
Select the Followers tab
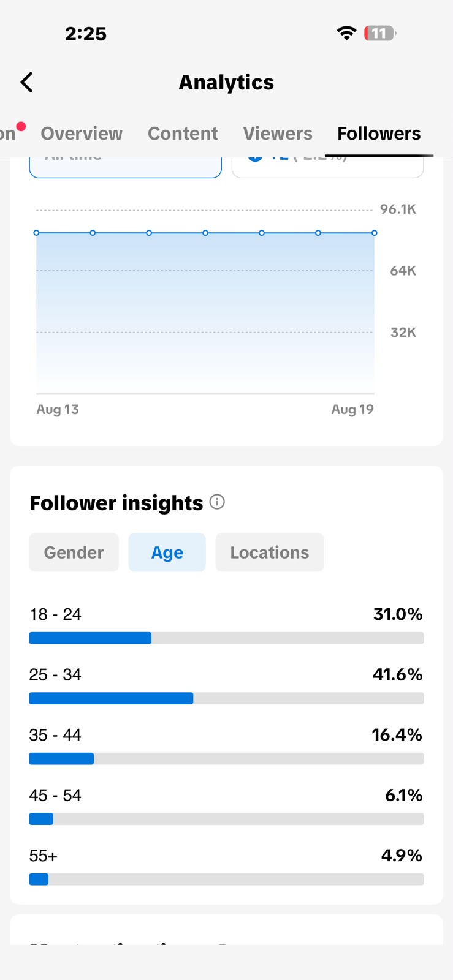point(379,134)
